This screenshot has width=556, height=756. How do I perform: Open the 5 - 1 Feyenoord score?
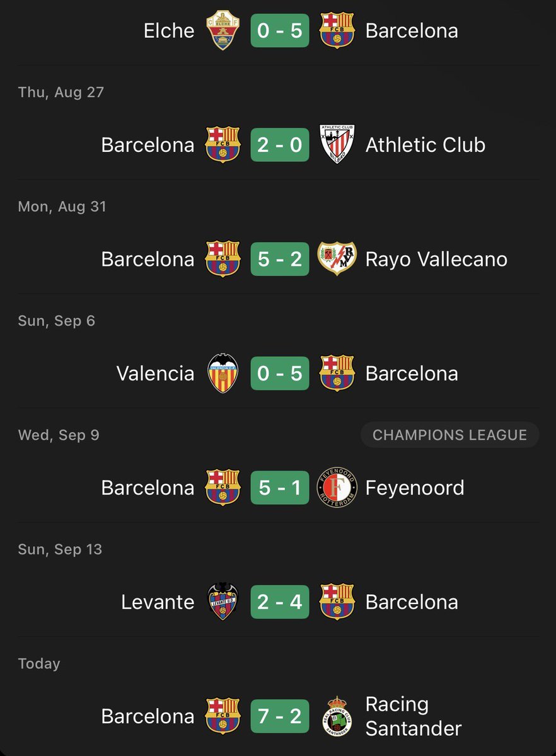click(280, 488)
